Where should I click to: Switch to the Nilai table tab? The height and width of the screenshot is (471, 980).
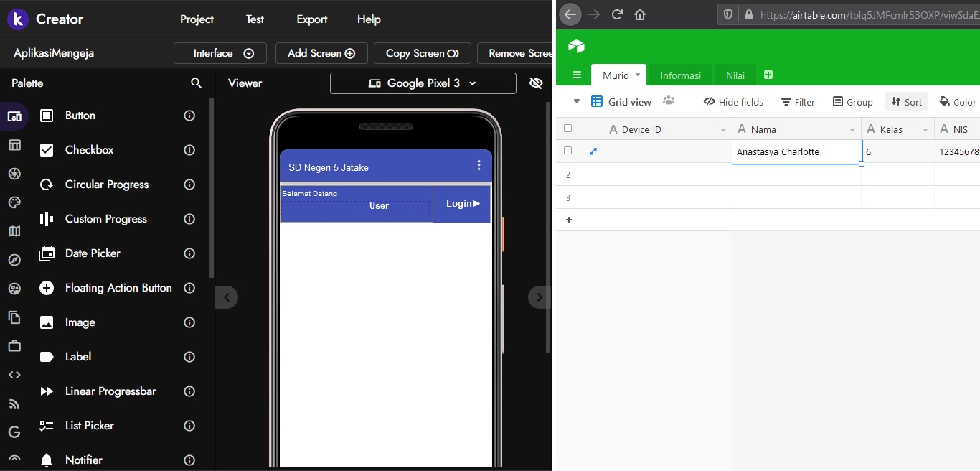[735, 75]
